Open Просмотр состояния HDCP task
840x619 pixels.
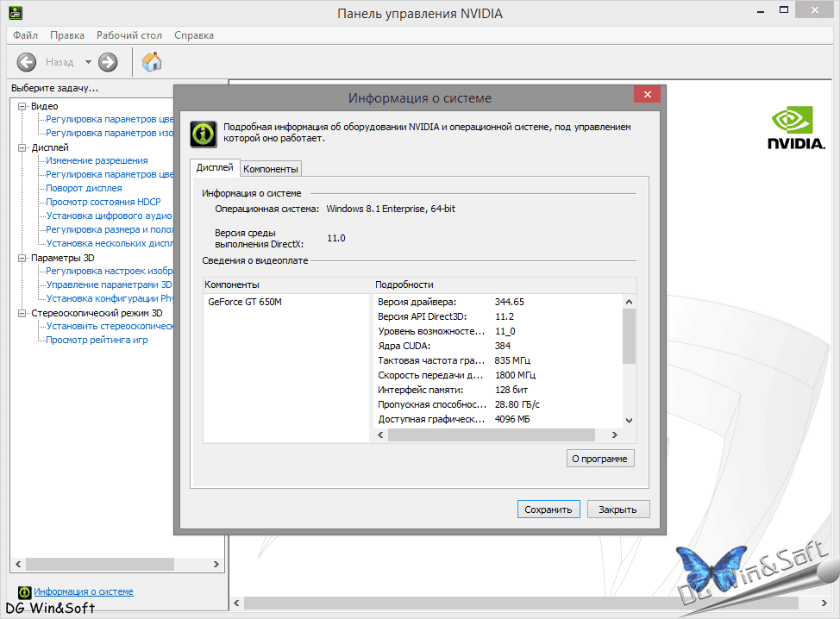point(103,202)
